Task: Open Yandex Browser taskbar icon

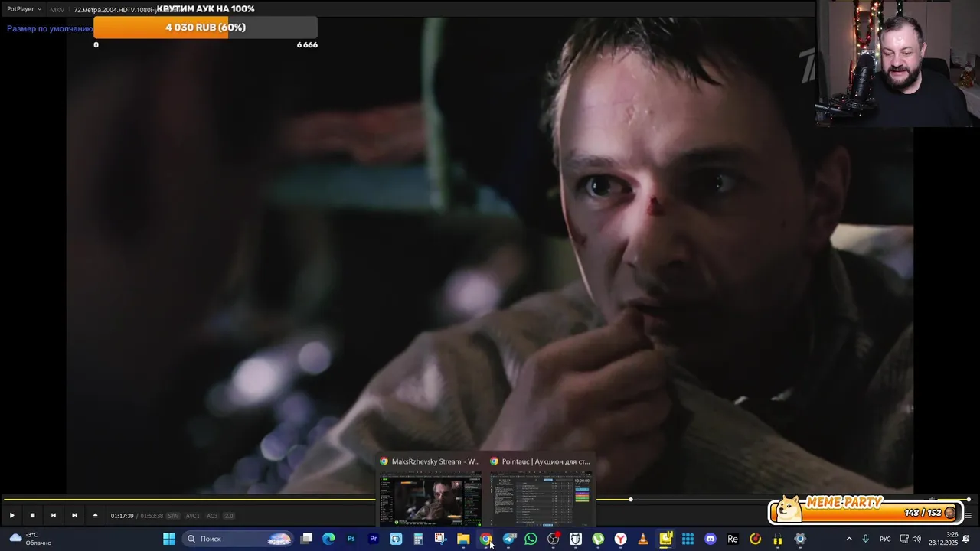Action: (620, 539)
